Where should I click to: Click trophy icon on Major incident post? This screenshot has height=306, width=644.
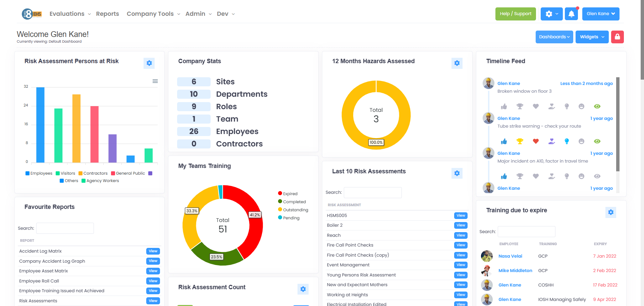pyautogui.click(x=520, y=176)
